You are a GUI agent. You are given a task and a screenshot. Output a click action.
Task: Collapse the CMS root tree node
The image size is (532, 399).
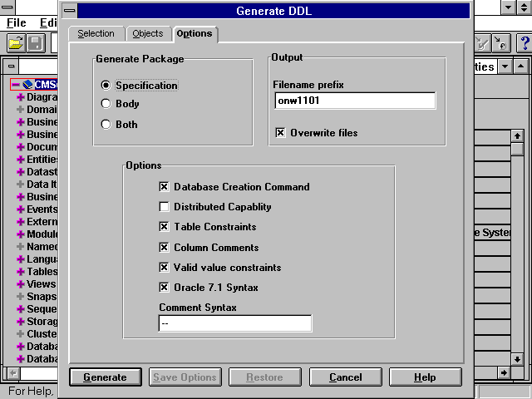[x=15, y=85]
